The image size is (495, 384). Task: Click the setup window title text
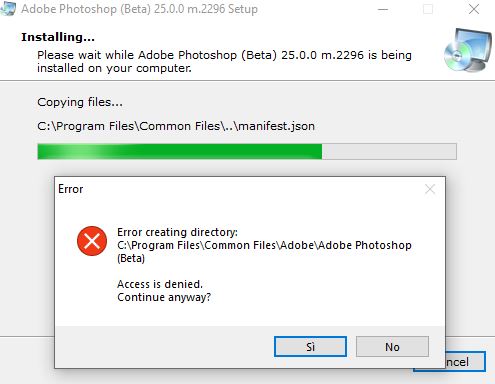coord(139,9)
